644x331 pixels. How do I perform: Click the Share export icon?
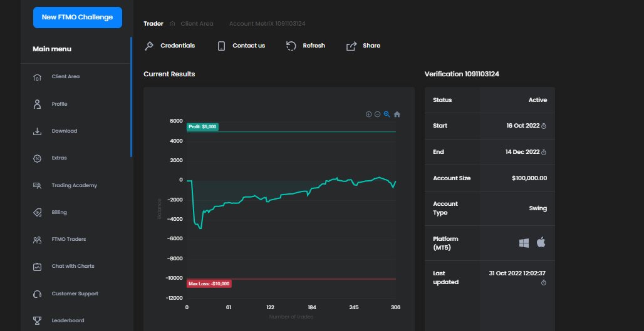351,46
